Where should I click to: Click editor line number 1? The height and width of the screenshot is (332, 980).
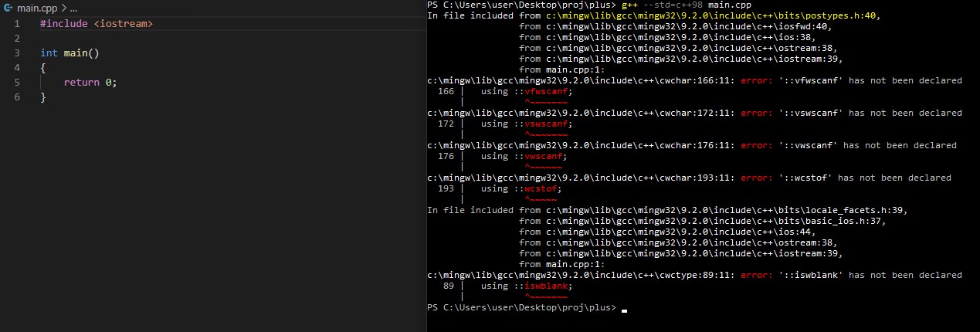point(16,24)
